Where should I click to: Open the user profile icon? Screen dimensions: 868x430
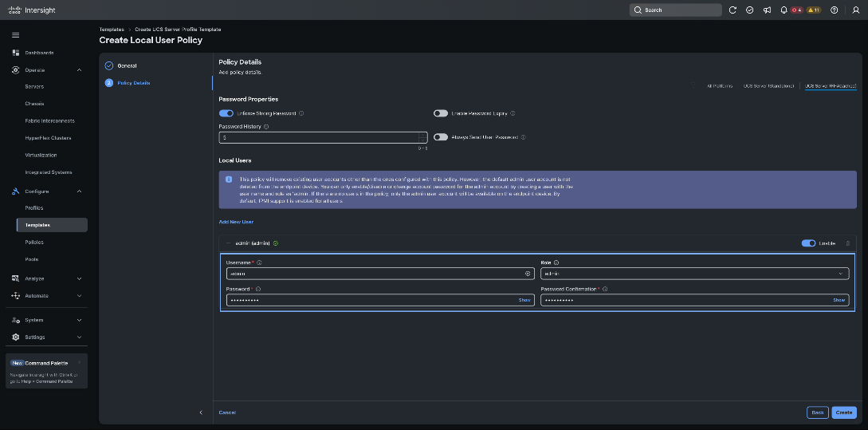point(856,10)
